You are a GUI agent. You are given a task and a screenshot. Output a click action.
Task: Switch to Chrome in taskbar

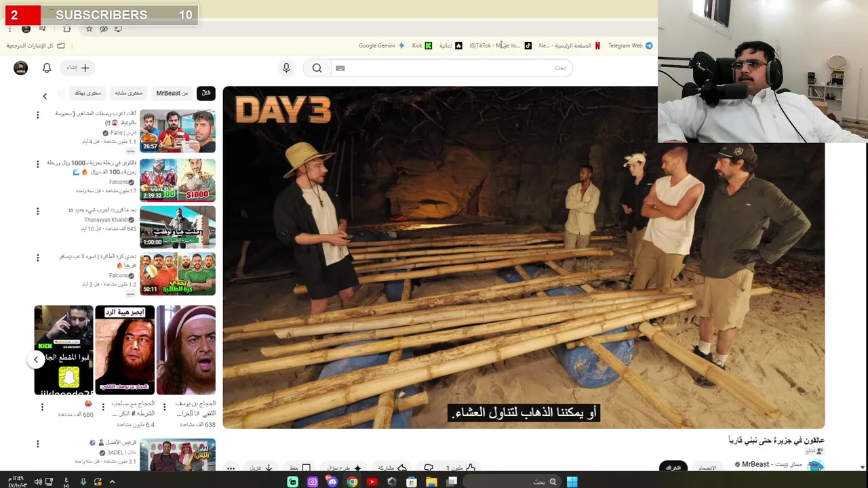coord(352,482)
